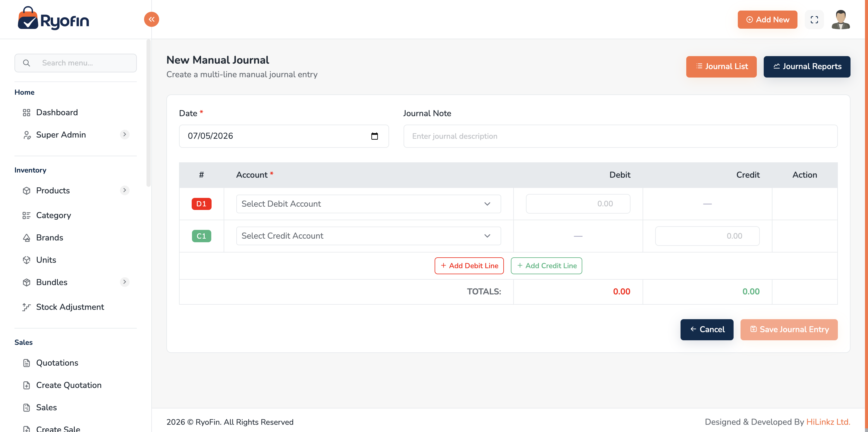Click the New Manual Journal heading

pyautogui.click(x=218, y=60)
